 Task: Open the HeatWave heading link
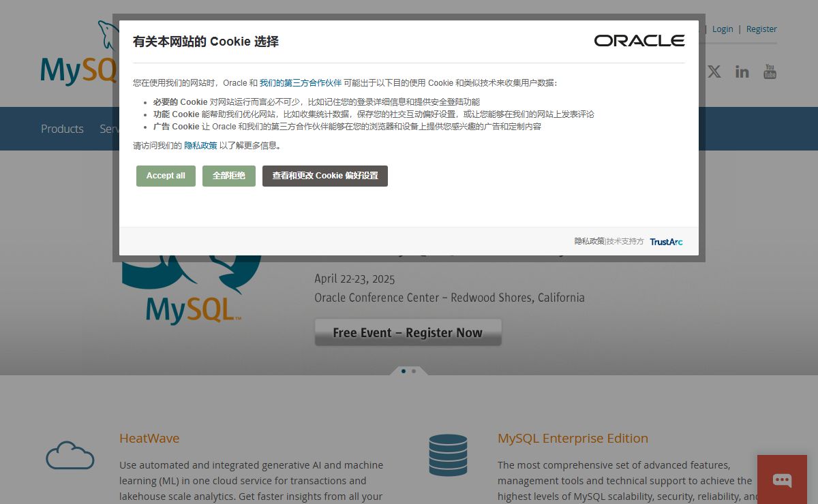149,438
